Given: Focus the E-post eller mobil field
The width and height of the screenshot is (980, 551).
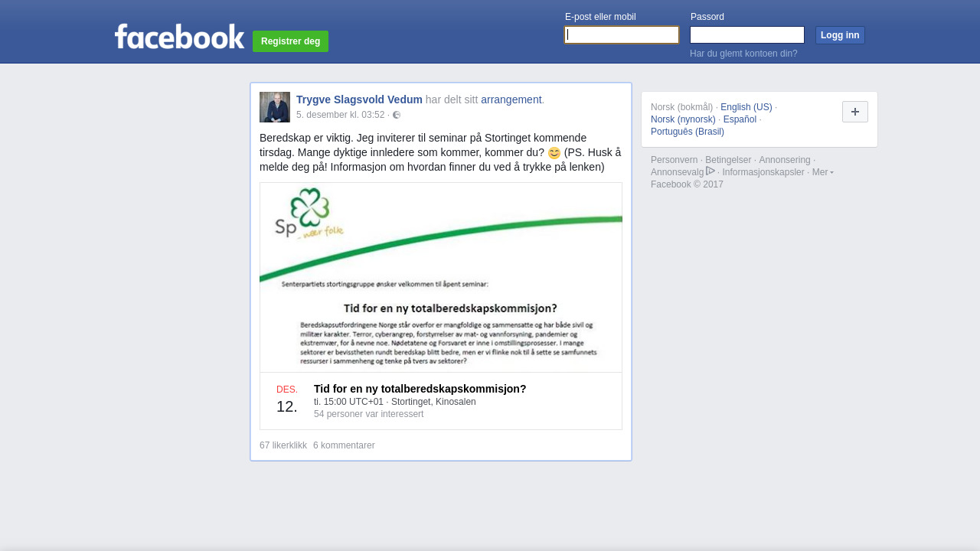Looking at the screenshot, I should click(x=622, y=35).
